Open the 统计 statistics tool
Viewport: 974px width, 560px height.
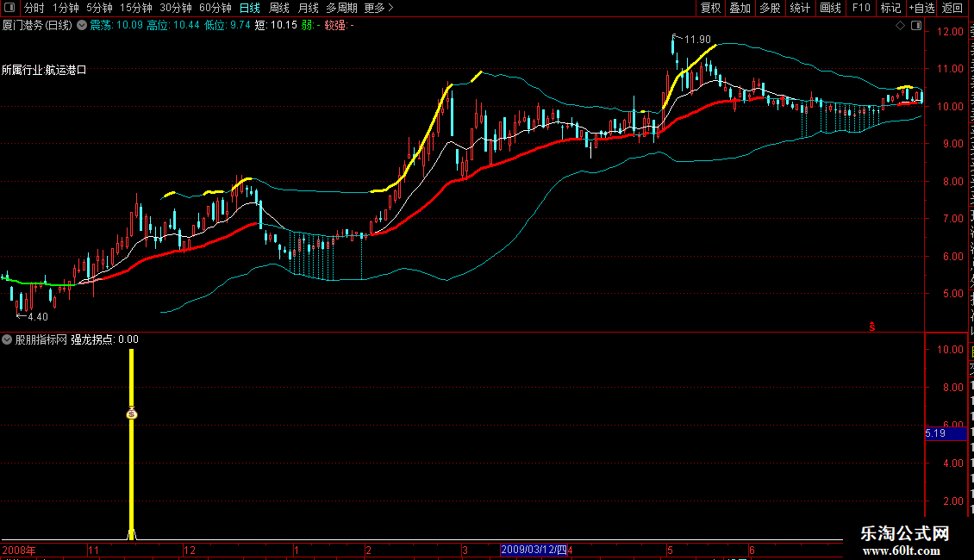pos(800,8)
